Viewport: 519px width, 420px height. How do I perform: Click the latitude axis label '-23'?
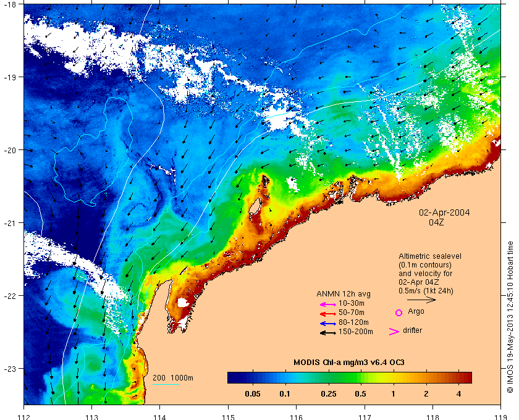9,368
